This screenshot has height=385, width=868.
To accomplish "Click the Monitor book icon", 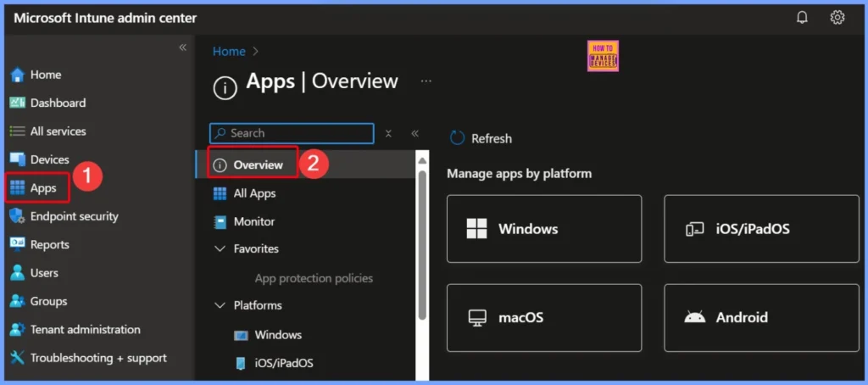I will 220,221.
